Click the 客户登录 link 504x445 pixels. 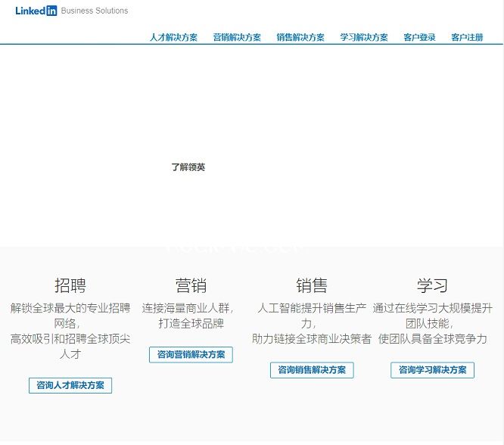point(419,37)
